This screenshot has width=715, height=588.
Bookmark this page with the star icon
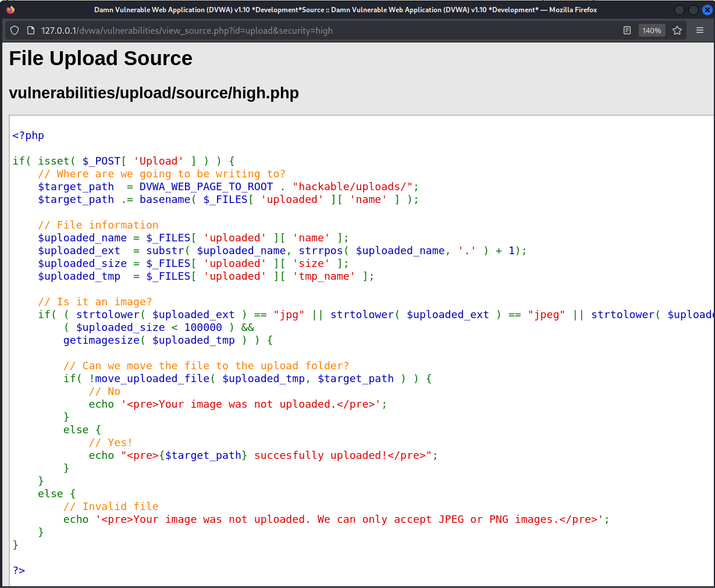coord(677,30)
